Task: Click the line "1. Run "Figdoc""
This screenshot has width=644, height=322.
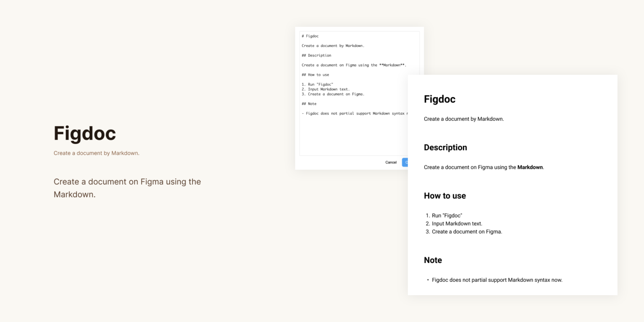Action: click(x=317, y=84)
